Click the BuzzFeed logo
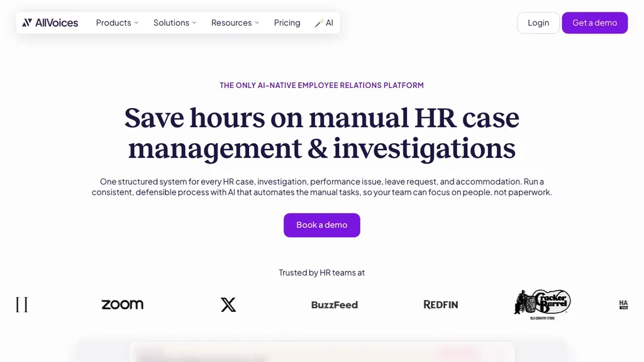Viewport: 644px width, 362px height. pyautogui.click(x=335, y=305)
